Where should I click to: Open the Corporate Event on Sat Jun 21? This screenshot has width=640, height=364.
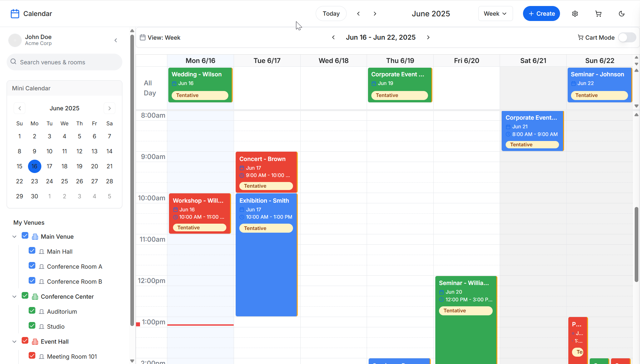tap(533, 131)
